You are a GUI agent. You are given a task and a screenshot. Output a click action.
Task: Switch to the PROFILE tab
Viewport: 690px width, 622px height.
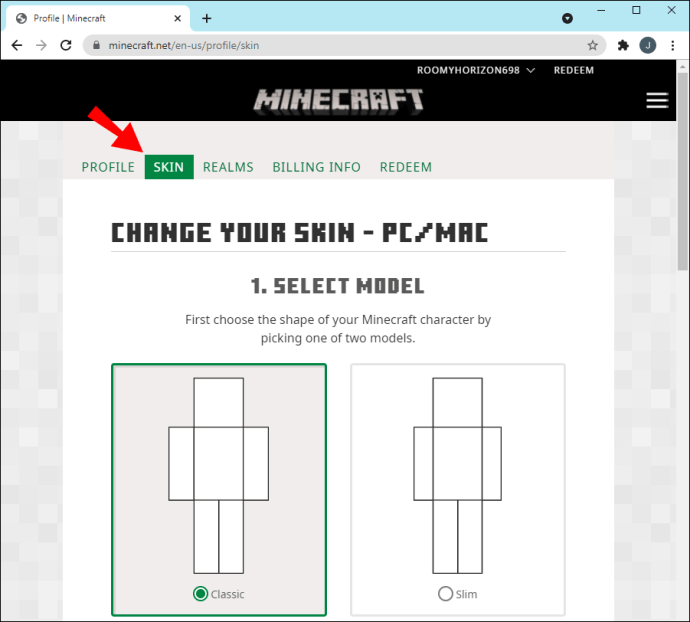[108, 167]
